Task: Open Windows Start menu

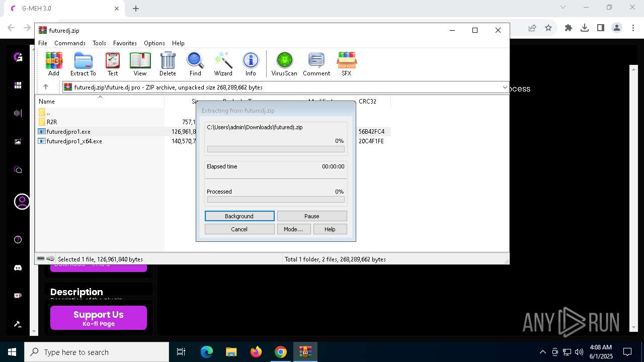Action: [12, 352]
